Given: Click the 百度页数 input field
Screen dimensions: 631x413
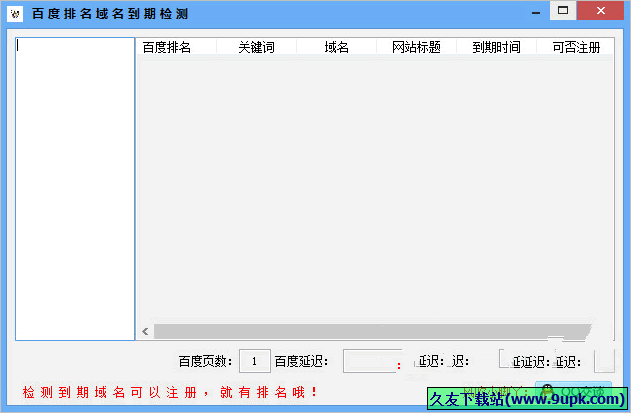Looking at the screenshot, I should pos(255,361).
